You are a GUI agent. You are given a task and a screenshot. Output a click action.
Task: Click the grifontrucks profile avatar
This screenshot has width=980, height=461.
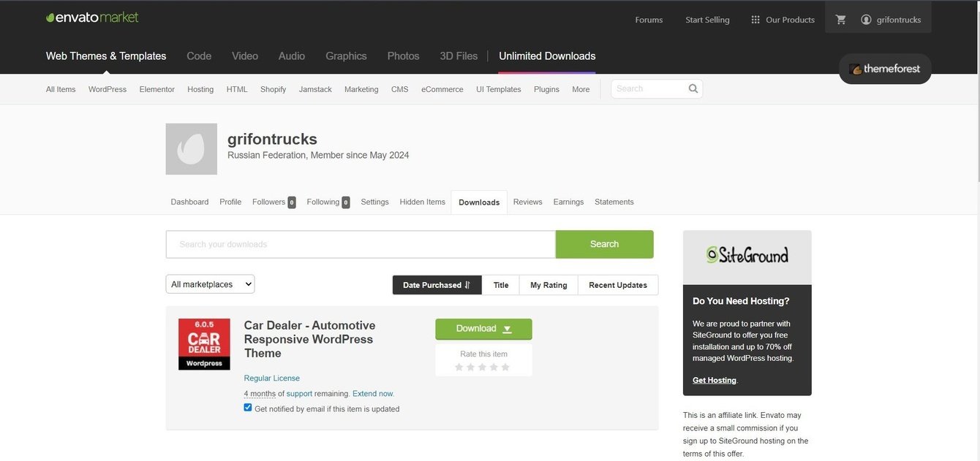(192, 149)
